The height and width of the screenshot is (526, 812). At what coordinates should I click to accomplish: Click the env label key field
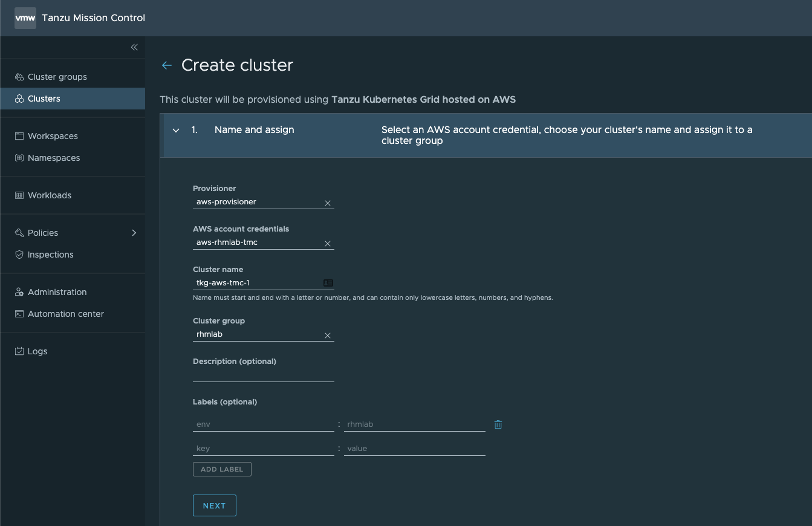[264, 424]
